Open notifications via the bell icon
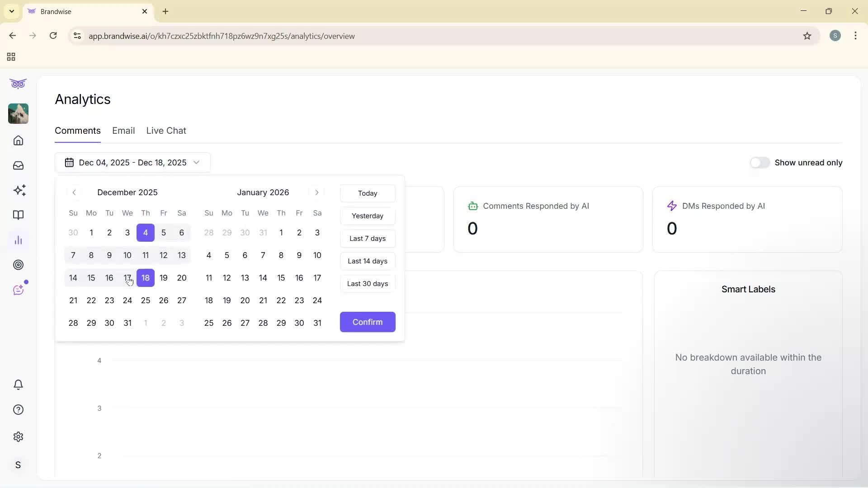Image resolution: width=868 pixels, height=488 pixels. [18, 385]
